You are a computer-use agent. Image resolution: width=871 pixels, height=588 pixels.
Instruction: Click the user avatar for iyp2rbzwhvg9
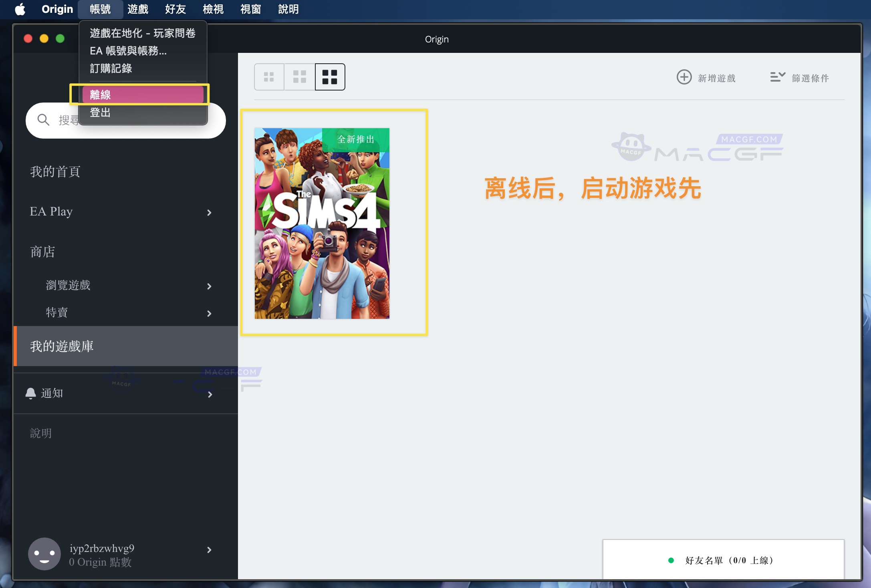[44, 554]
